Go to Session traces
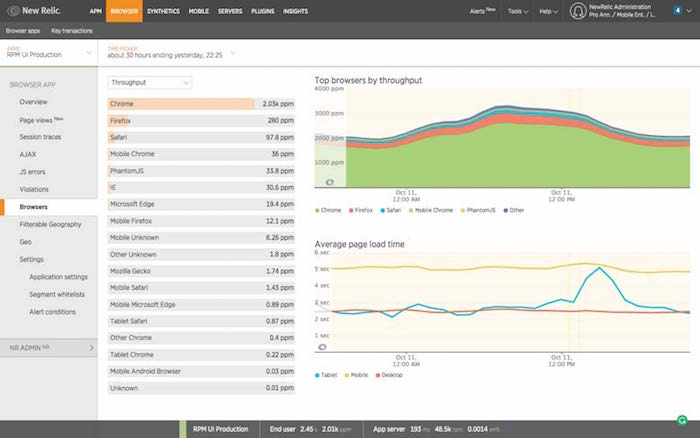700x438 pixels. (x=40, y=137)
